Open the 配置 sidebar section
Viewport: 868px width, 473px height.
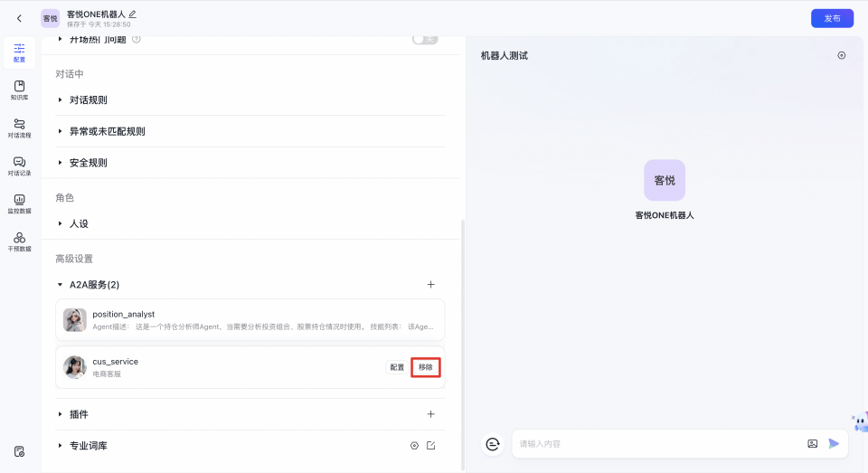click(19, 52)
